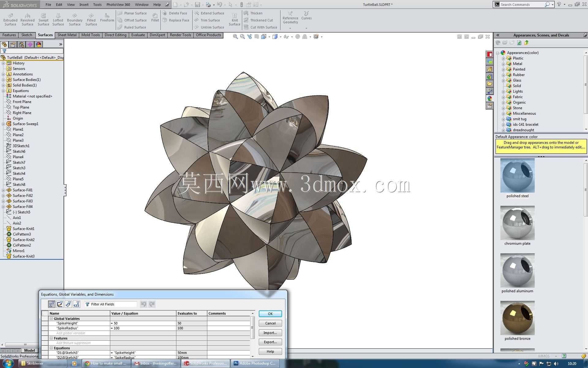Expand the Surface-Sweep1 tree node
Screen dimensions: 588x368
(3, 124)
